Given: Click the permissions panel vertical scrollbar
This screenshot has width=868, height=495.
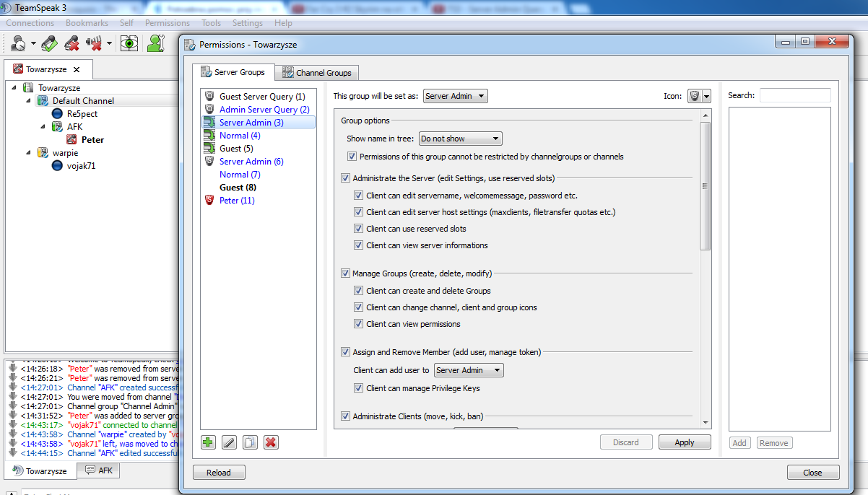Looking at the screenshot, I should [x=706, y=186].
